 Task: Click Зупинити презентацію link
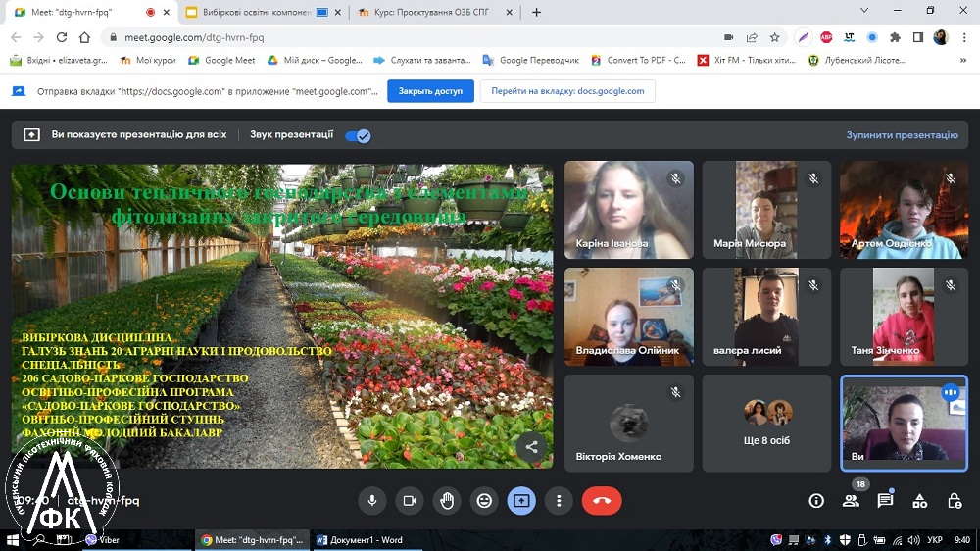902,135
